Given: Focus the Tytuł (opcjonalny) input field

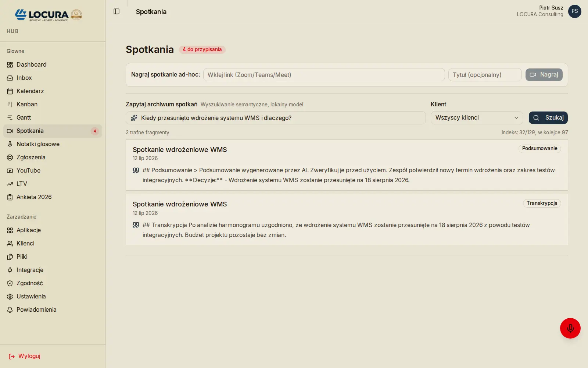Looking at the screenshot, I should [485, 75].
